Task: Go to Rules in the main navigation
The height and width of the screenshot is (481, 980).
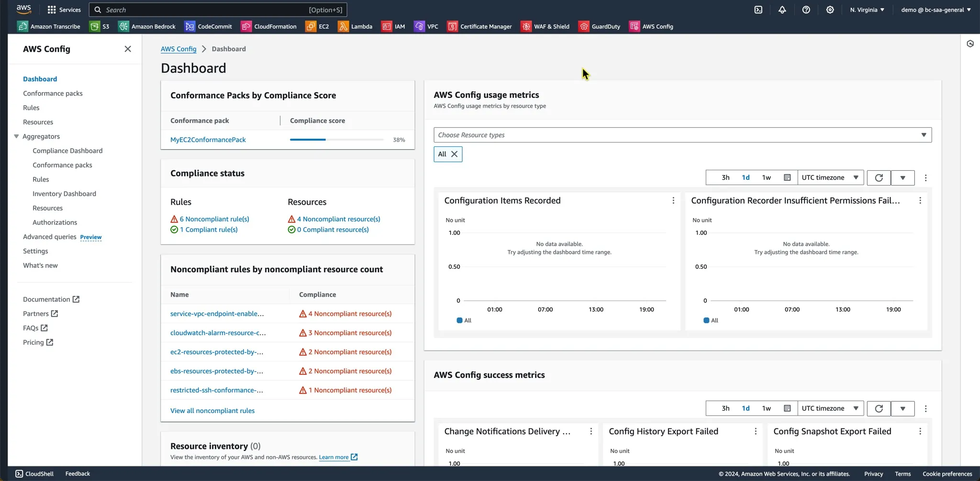Action: (x=31, y=108)
